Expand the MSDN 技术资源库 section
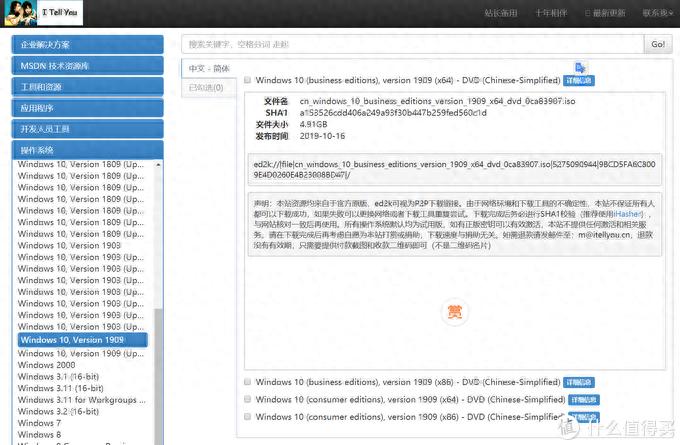This screenshot has width=680, height=445. [86, 66]
